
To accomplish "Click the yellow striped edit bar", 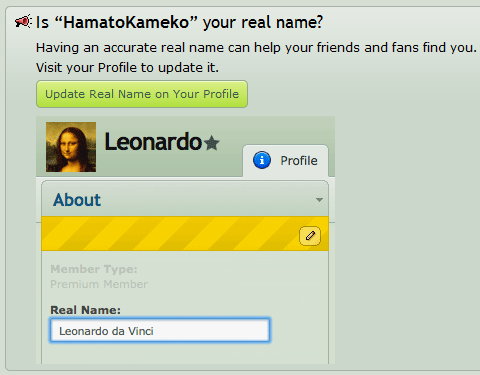I will [x=185, y=234].
